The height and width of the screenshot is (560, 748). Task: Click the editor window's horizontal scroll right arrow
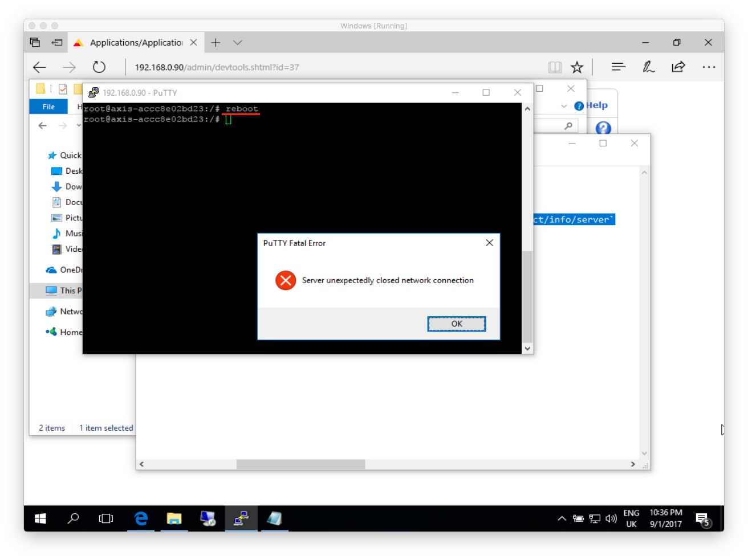click(633, 464)
